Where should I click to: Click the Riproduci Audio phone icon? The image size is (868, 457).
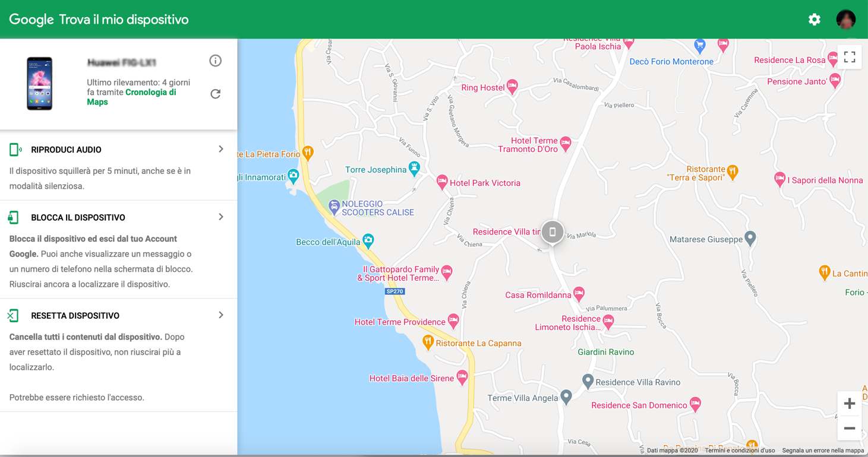[x=15, y=150]
